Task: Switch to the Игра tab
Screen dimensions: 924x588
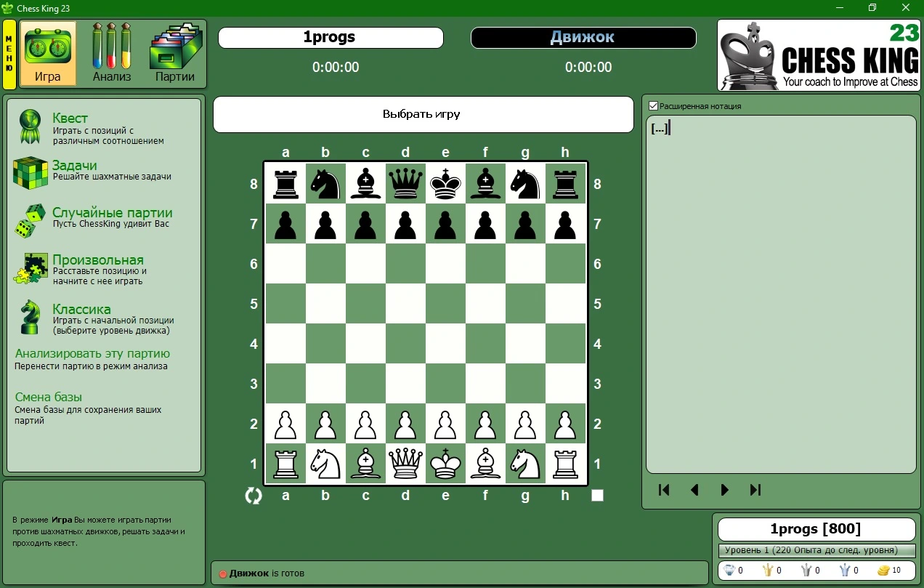Action: point(48,54)
